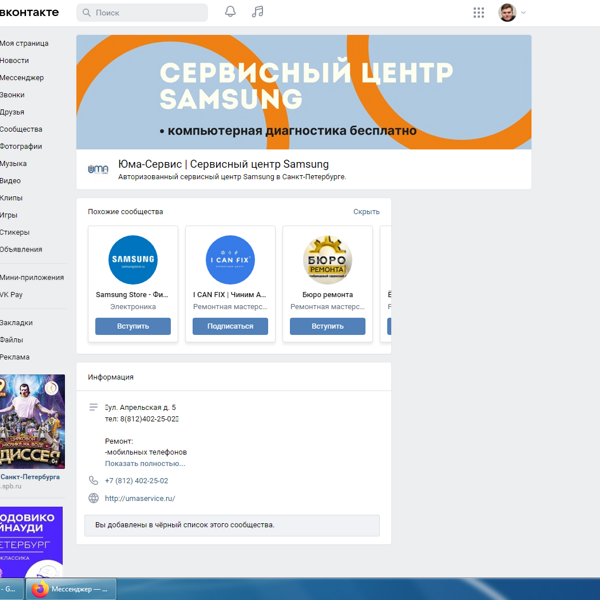This screenshot has height=600, width=600.
Task: Expand description with Показать полностью
Action: 145,464
